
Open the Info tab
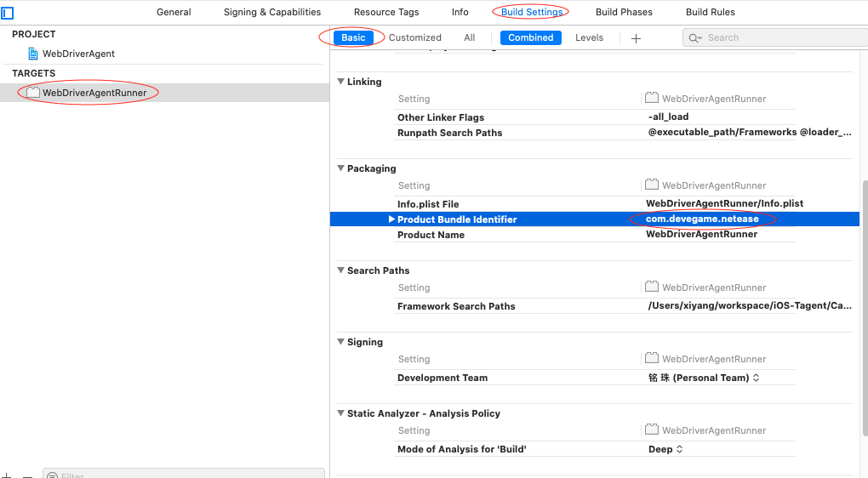[x=460, y=12]
